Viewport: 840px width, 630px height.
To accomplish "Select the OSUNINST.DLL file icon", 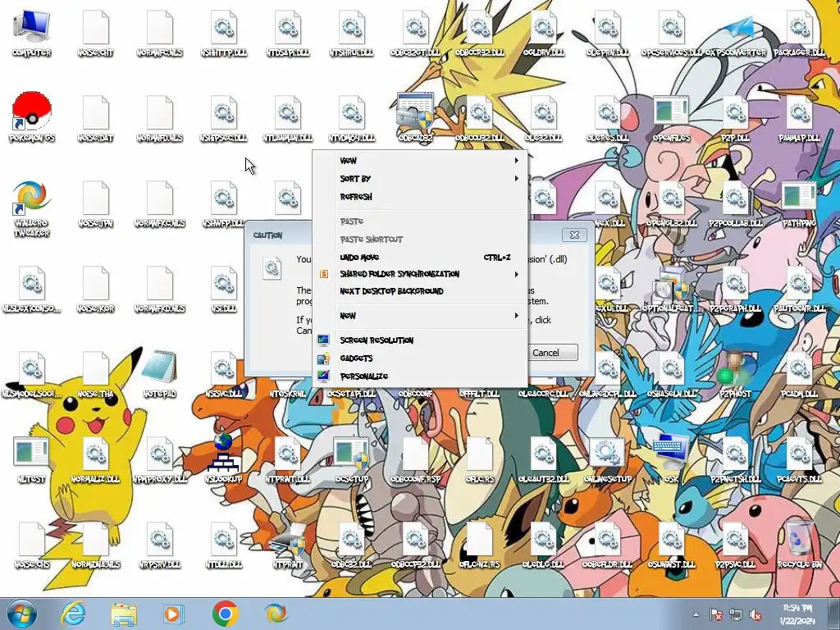I will (671, 544).
